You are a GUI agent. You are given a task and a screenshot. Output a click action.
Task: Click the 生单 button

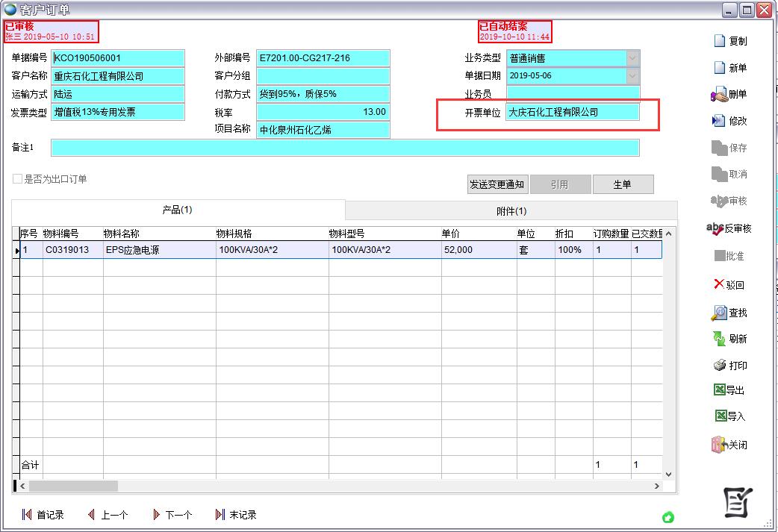tap(623, 184)
